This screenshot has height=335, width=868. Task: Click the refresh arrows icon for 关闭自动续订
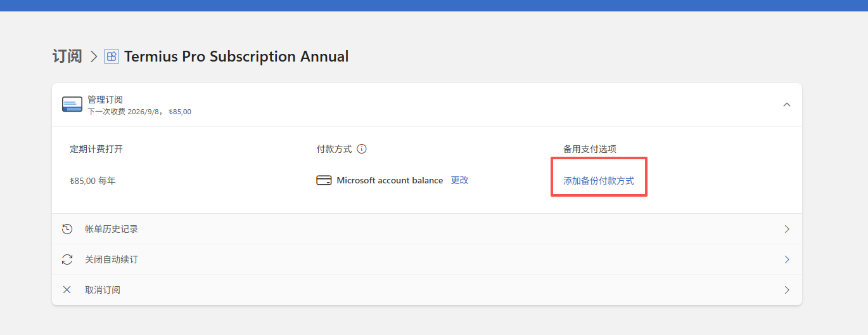(x=67, y=259)
